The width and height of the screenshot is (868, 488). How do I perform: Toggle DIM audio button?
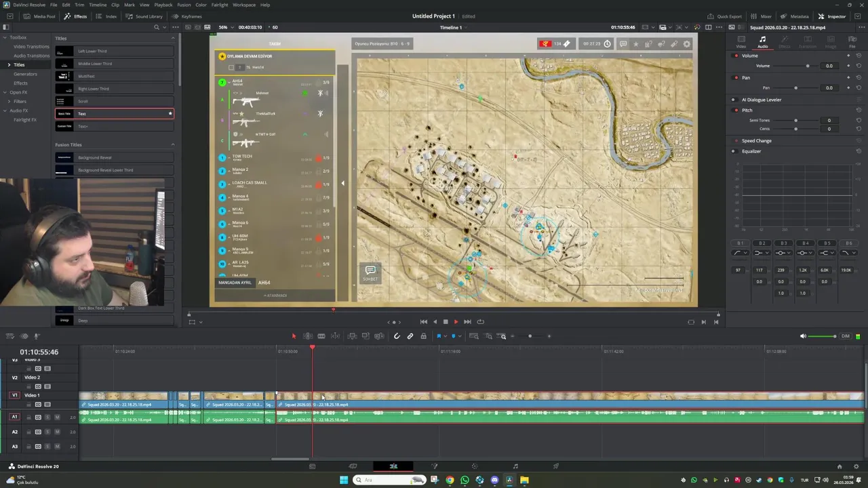846,336
